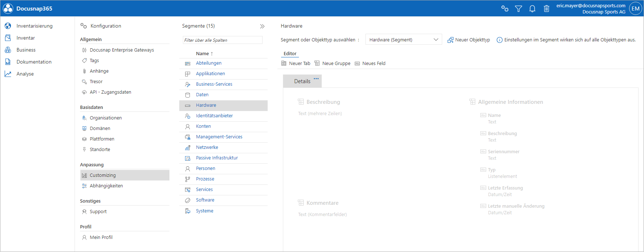
Task: Open Analyse in the main navigation
Action: coord(25,74)
